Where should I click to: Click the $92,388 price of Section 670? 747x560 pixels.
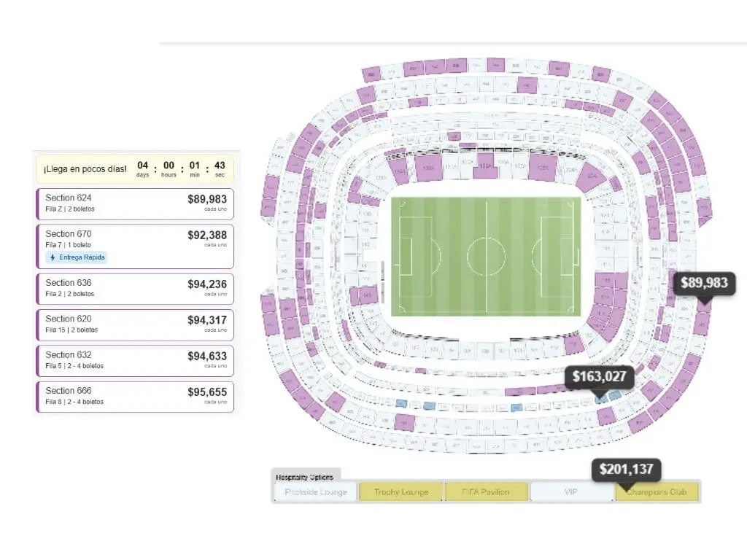click(207, 236)
